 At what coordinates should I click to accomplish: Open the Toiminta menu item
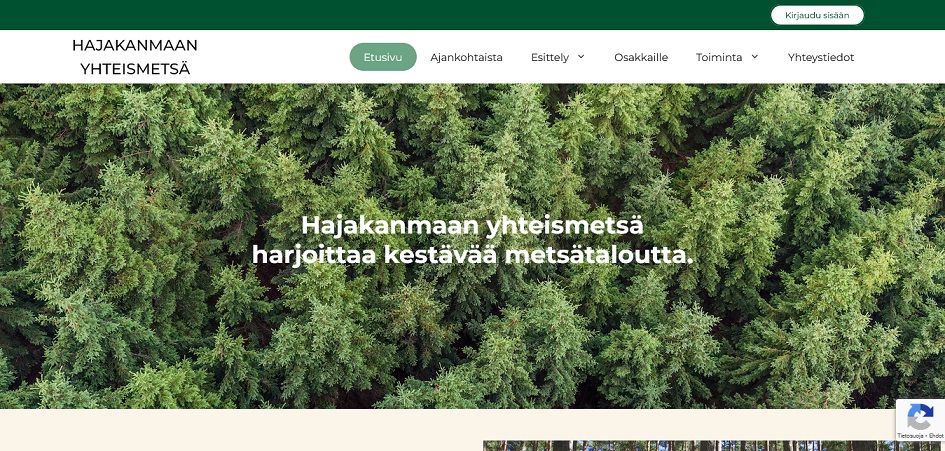(x=719, y=57)
